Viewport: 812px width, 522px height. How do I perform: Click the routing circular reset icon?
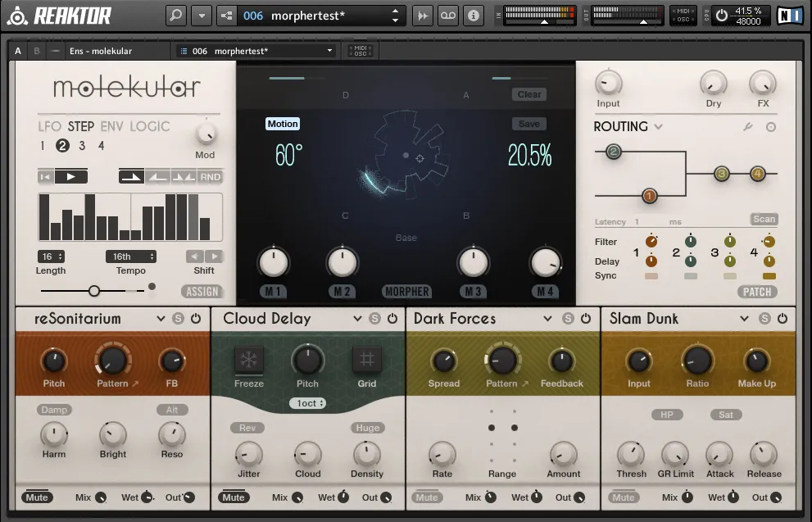click(770, 127)
